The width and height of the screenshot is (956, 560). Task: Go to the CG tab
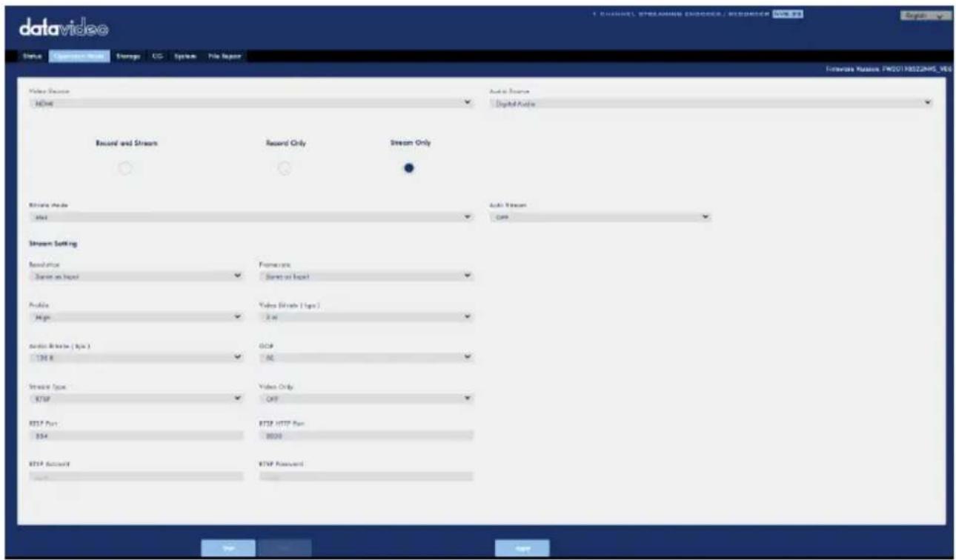pyautogui.click(x=157, y=56)
